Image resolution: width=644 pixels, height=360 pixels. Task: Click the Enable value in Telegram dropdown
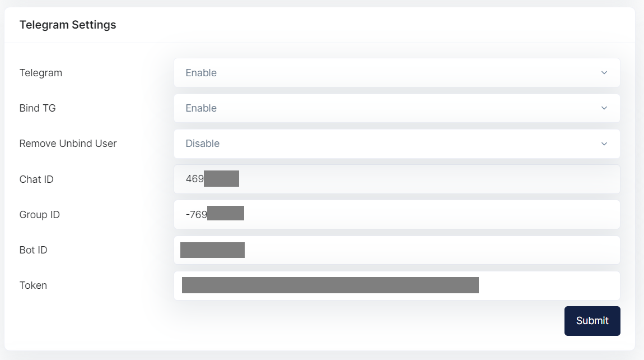(201, 72)
